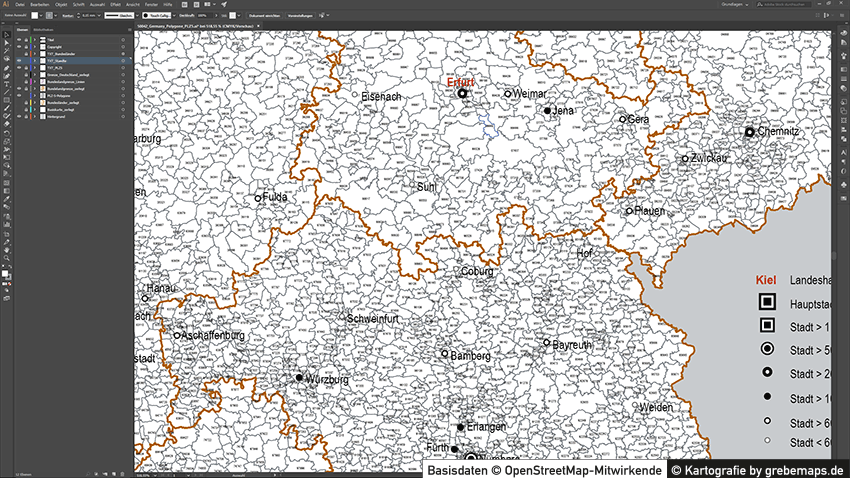The height and width of the screenshot is (478, 850).
Task: Open the fill color dropdown arrow
Action: pos(41,15)
